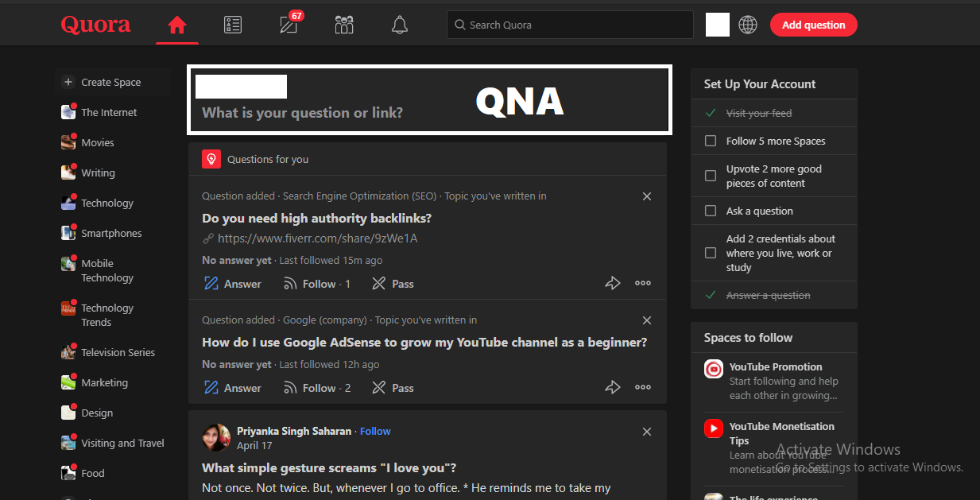The height and width of the screenshot is (500, 980).
Task: Focus the Search Quora field
Action: (570, 25)
